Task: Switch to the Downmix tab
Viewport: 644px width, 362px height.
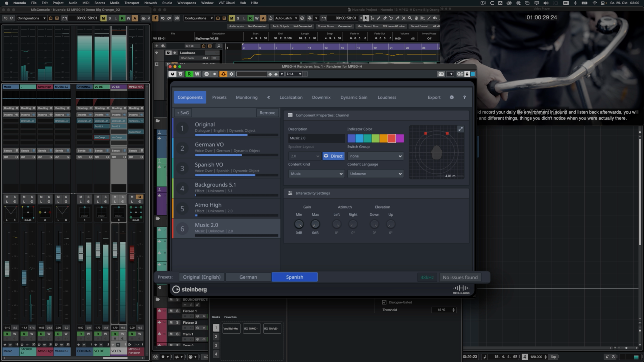Action: click(321, 97)
